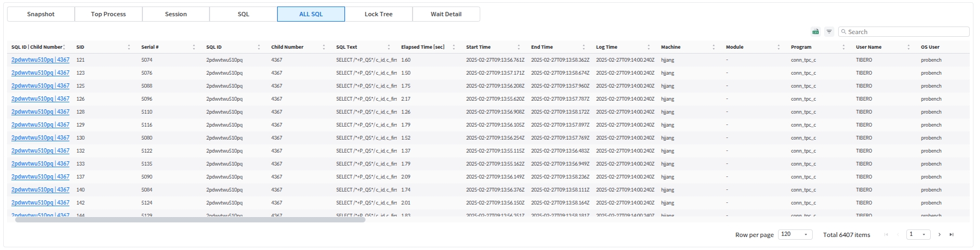Image resolution: width=980 pixels, height=250 pixels.
Task: Sort by the Program column arrows
Action: 844,47
